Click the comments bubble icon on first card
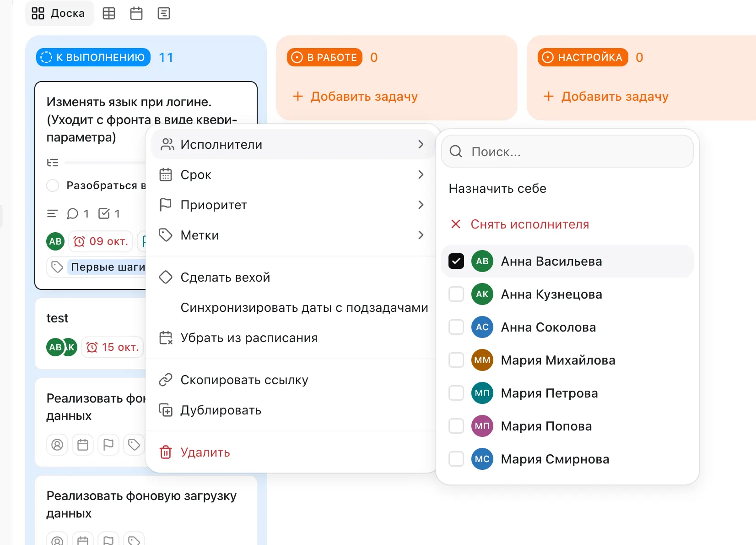The width and height of the screenshot is (756, 545). (73, 214)
